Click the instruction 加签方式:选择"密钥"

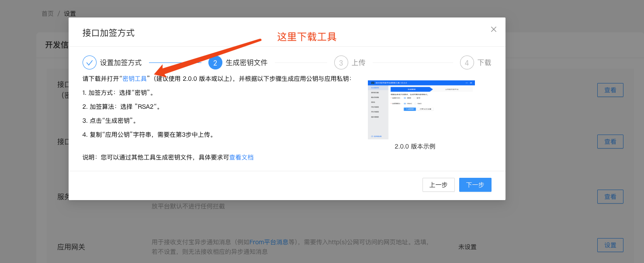pyautogui.click(x=118, y=93)
